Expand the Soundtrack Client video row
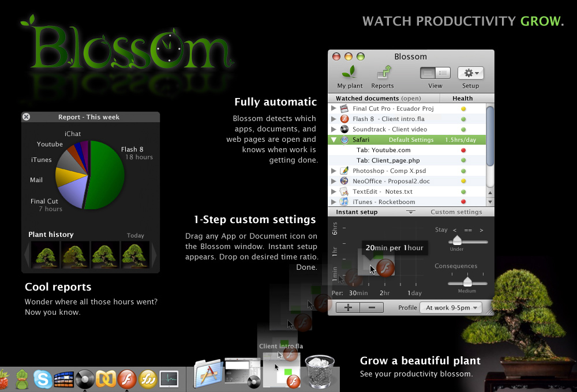The height and width of the screenshot is (392, 577). pyautogui.click(x=334, y=129)
